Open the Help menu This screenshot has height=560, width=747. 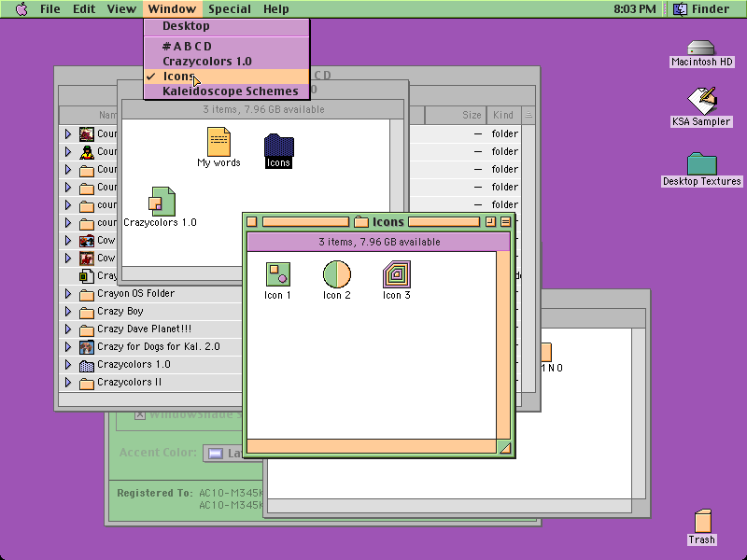[275, 9]
